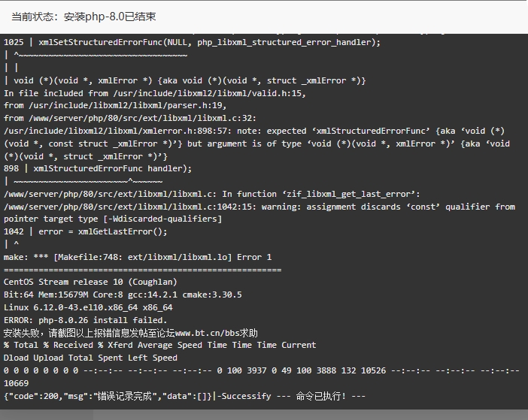Screen dimensions: 528x420
Task: Click the status header about php-8.0 installation
Action: [x=83, y=17]
